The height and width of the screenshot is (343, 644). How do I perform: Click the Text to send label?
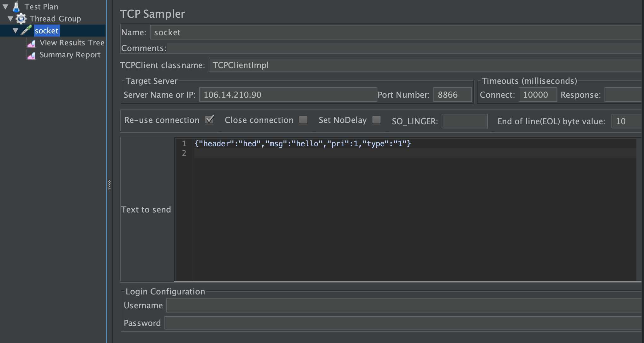click(146, 210)
